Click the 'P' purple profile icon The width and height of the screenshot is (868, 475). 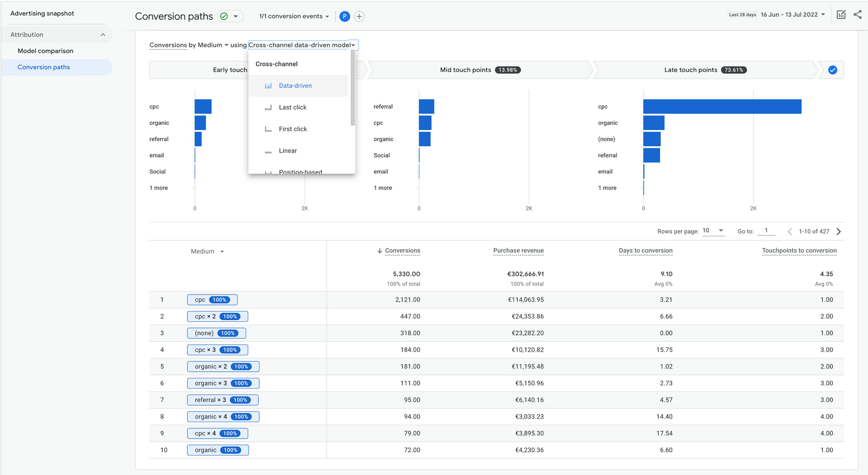(345, 16)
